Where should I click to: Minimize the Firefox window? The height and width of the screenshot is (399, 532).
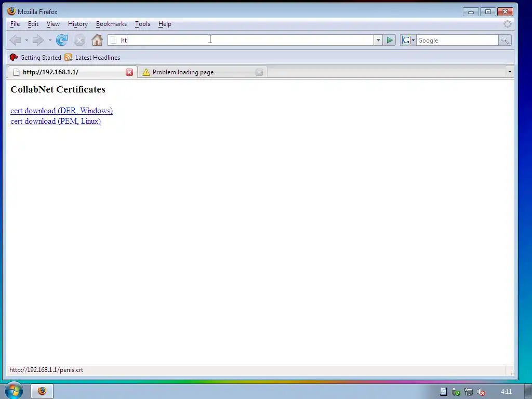[x=471, y=12]
